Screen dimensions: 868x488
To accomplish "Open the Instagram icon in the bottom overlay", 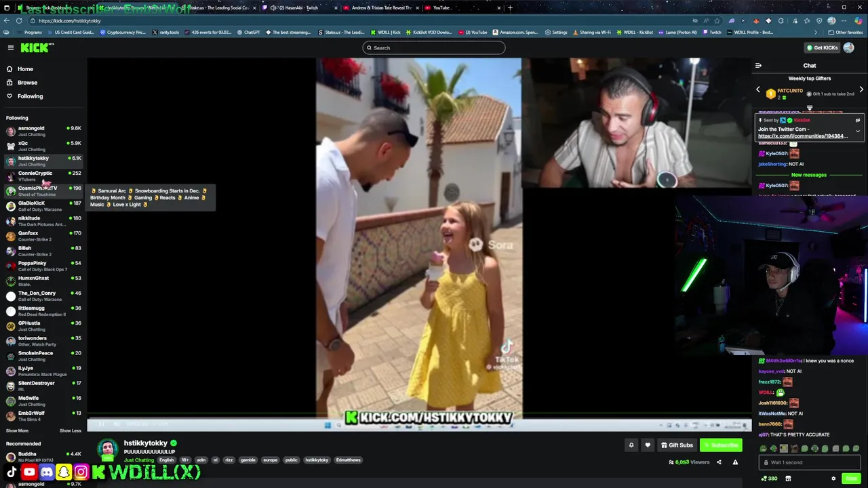I will [x=81, y=472].
